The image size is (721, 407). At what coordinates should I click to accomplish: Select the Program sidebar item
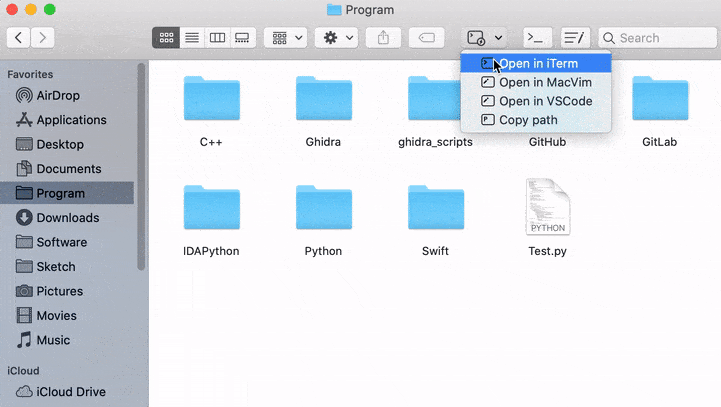67,193
